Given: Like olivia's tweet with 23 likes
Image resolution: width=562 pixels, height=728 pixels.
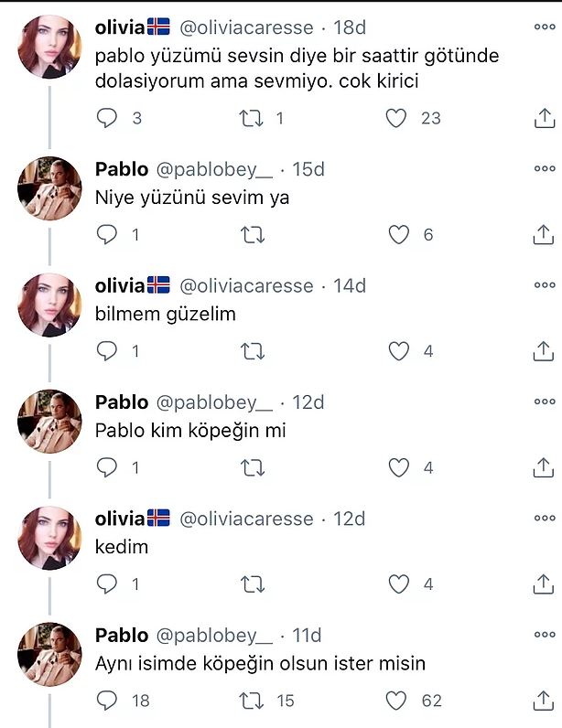Looking at the screenshot, I should tap(396, 118).
